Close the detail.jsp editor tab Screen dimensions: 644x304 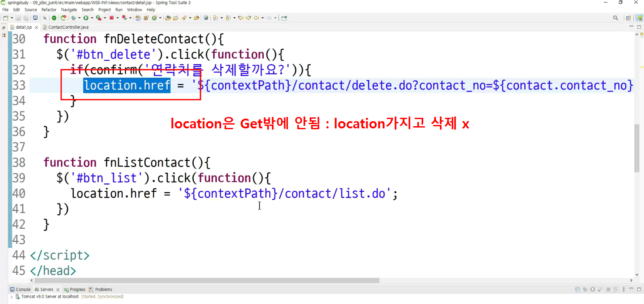[x=36, y=27]
